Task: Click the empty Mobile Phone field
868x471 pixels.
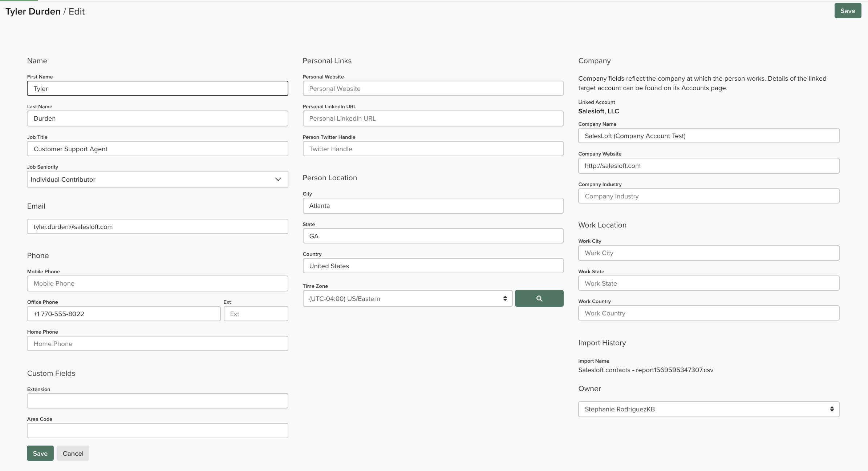Action: [x=157, y=283]
